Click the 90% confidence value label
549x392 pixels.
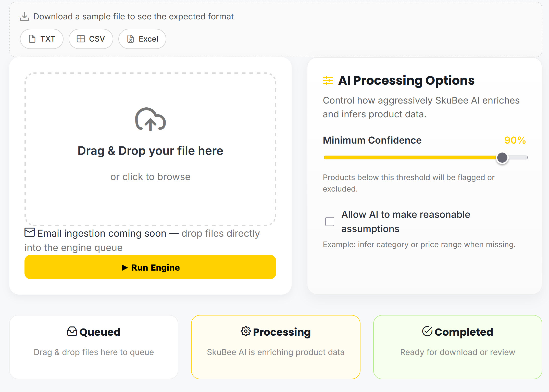click(x=515, y=140)
